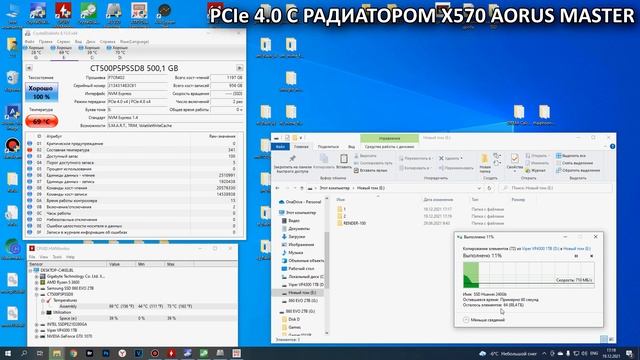Click Explorer refresh button
This screenshot has width=640, height=360.
489,188
